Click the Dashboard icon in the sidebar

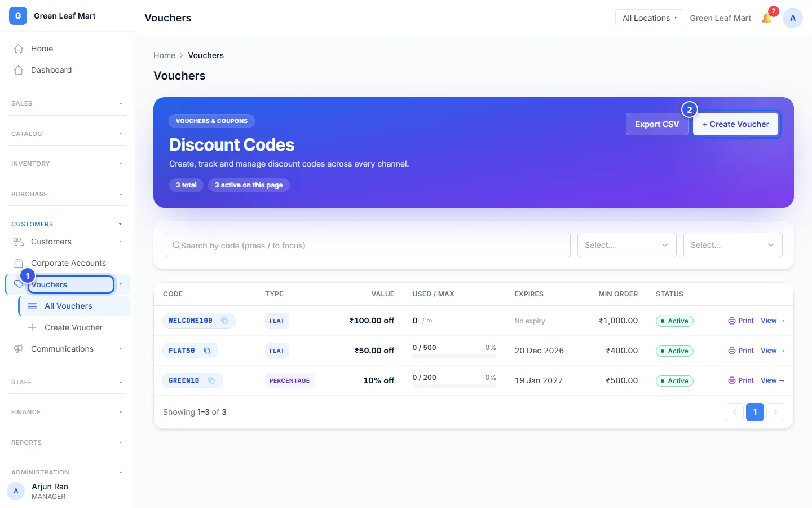19,70
